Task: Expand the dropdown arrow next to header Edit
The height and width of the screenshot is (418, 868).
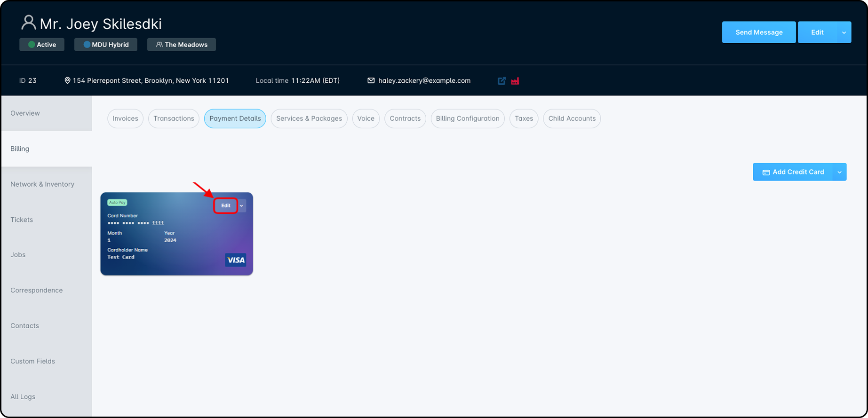Action: coord(844,32)
